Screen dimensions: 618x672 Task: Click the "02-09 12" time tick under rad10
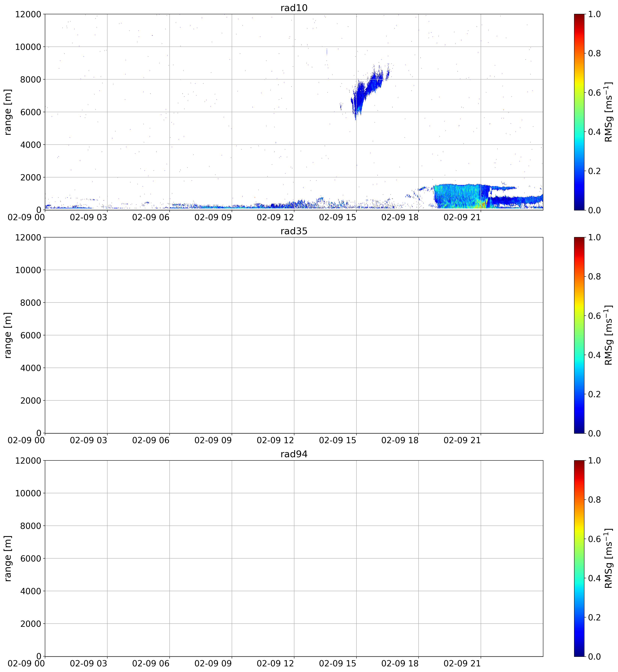275,217
